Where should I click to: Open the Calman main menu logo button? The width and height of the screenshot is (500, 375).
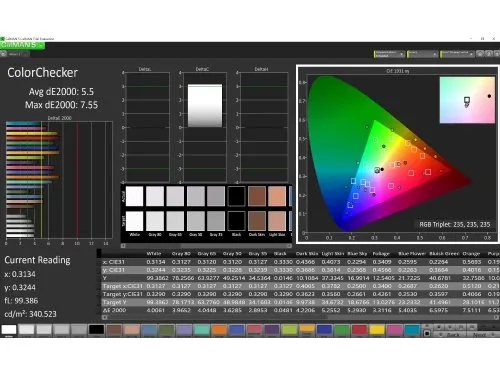(x=22, y=45)
